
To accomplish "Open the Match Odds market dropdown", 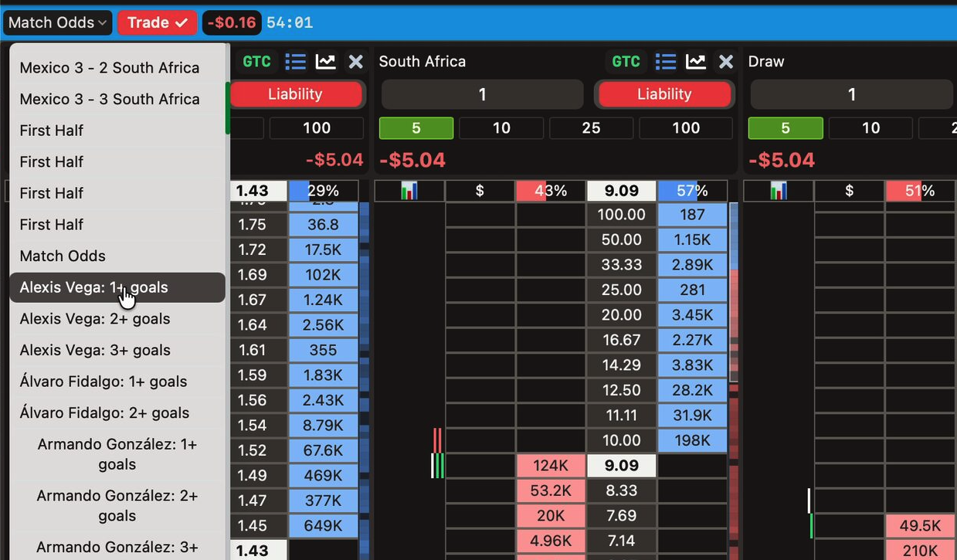I will click(57, 22).
